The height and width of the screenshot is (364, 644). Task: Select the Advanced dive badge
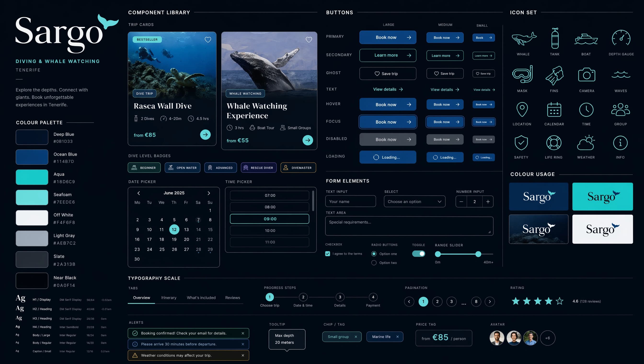[x=220, y=168]
